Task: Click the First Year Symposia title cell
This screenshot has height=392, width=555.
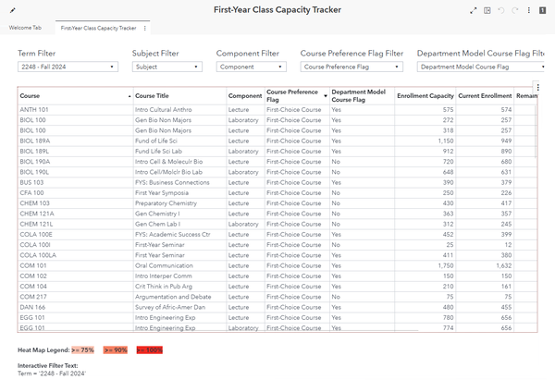Action: point(179,193)
